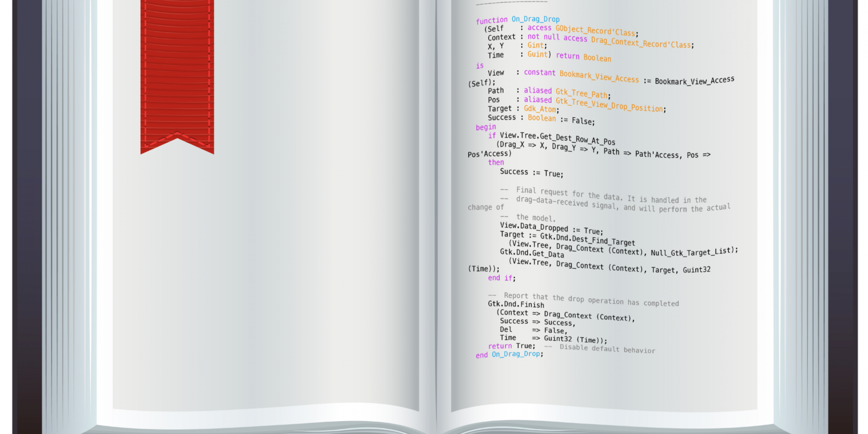Select the "Gtk_Tree_View_Drop_Position" type name
The image size is (868, 434).
coord(609,104)
